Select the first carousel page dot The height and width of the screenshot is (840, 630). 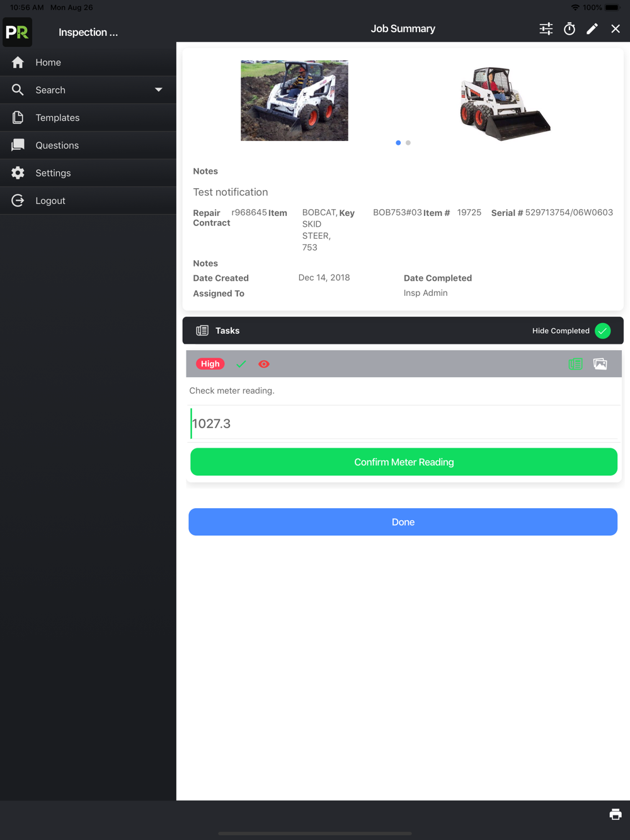[398, 143]
